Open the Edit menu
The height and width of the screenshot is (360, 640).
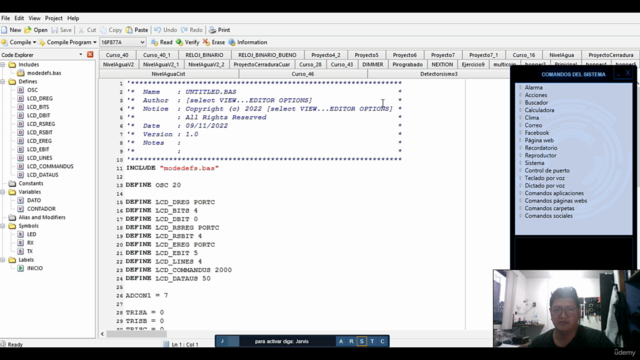click(x=19, y=18)
